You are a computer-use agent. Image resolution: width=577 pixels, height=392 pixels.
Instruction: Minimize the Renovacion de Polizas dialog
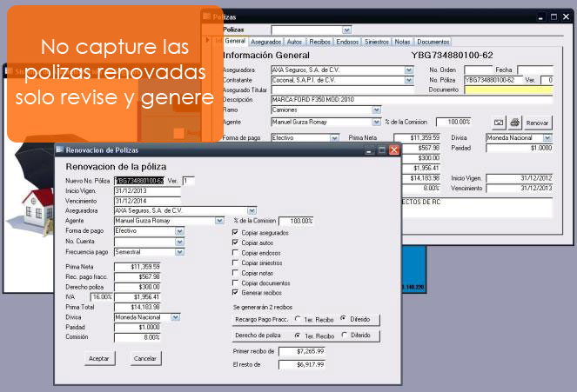(366, 150)
